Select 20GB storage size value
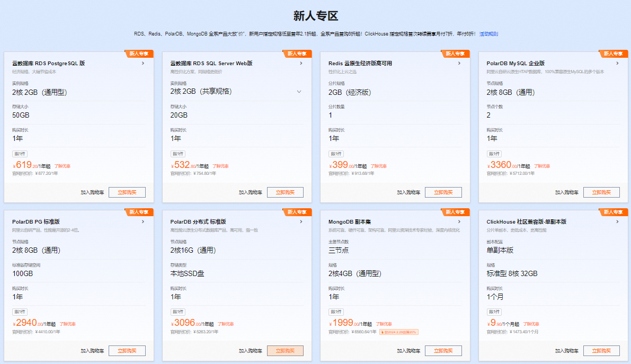Screen dimensions: 631x364 [179, 115]
